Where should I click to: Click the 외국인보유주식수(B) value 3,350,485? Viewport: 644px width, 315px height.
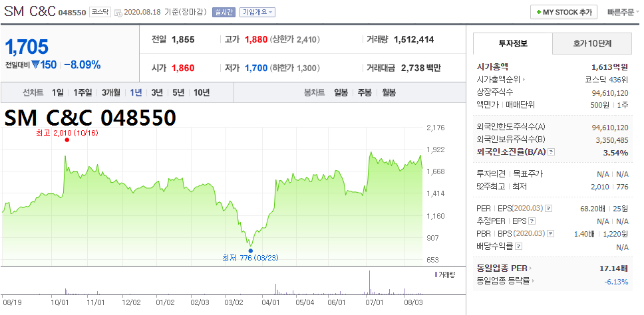612,140
